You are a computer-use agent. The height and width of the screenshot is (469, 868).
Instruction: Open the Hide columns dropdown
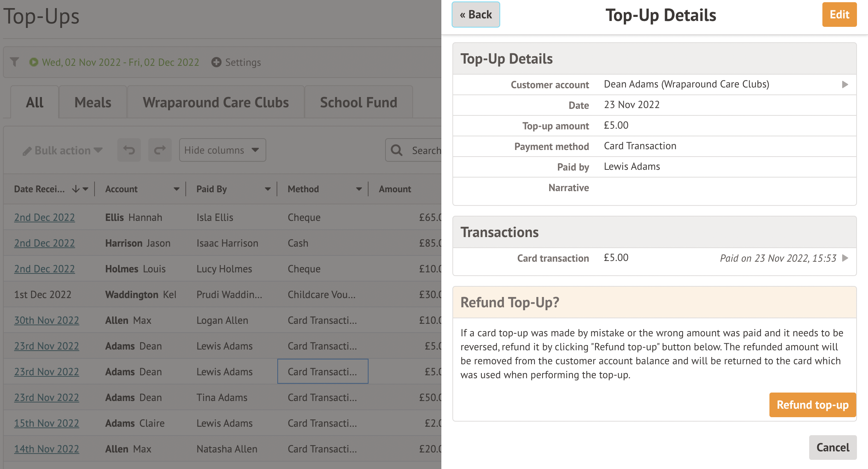pos(222,150)
